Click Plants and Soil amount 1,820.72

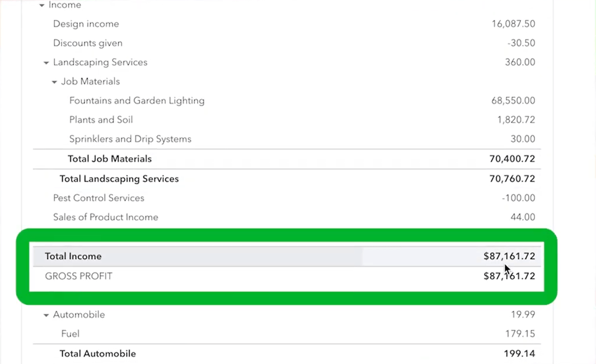[x=516, y=120]
